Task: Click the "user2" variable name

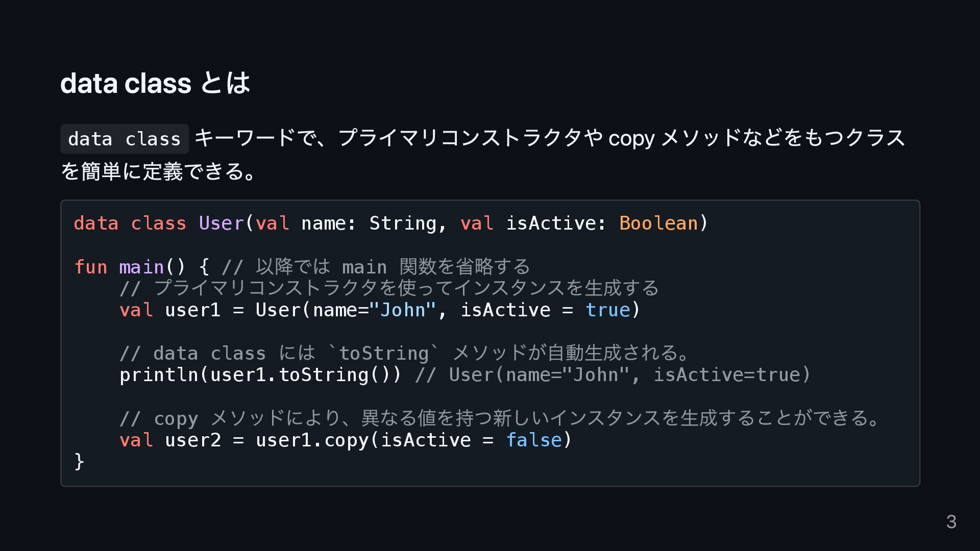Action: (x=193, y=440)
